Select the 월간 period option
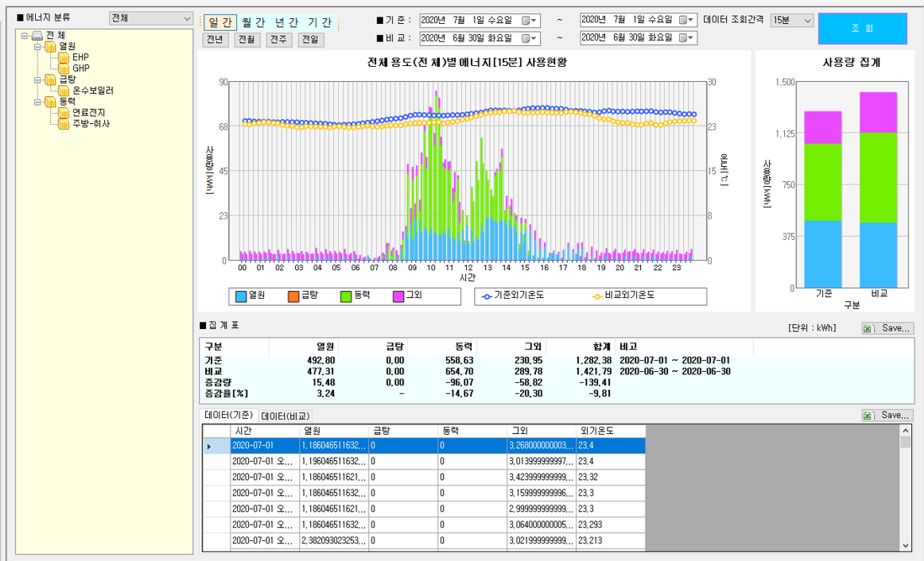Image resolution: width=924 pixels, height=561 pixels. [254, 23]
